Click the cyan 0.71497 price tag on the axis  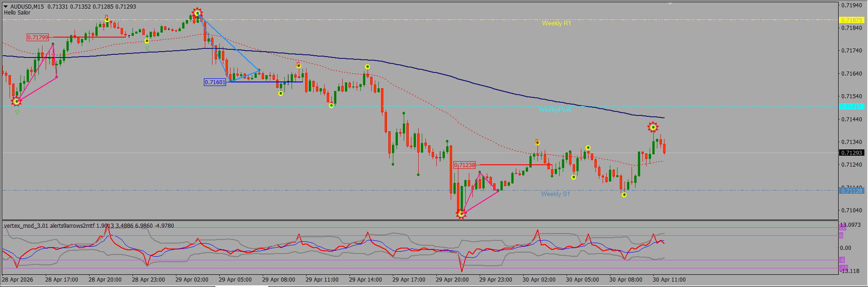852,106
